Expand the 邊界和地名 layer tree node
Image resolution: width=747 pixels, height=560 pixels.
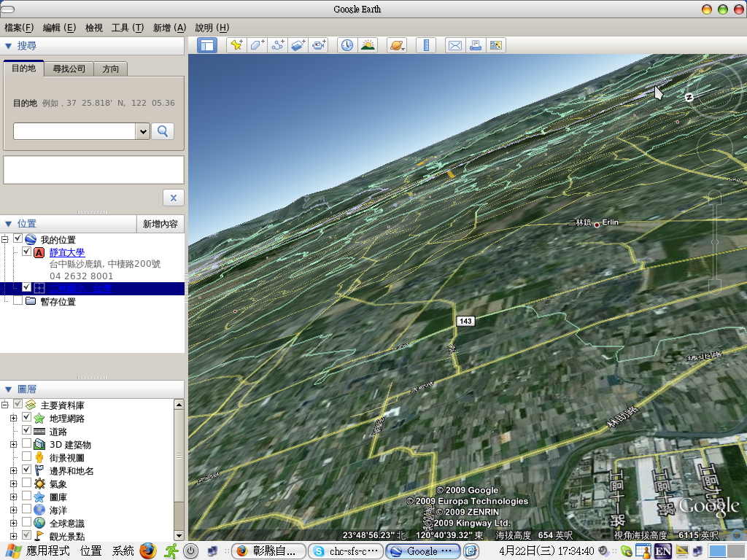(x=13, y=471)
